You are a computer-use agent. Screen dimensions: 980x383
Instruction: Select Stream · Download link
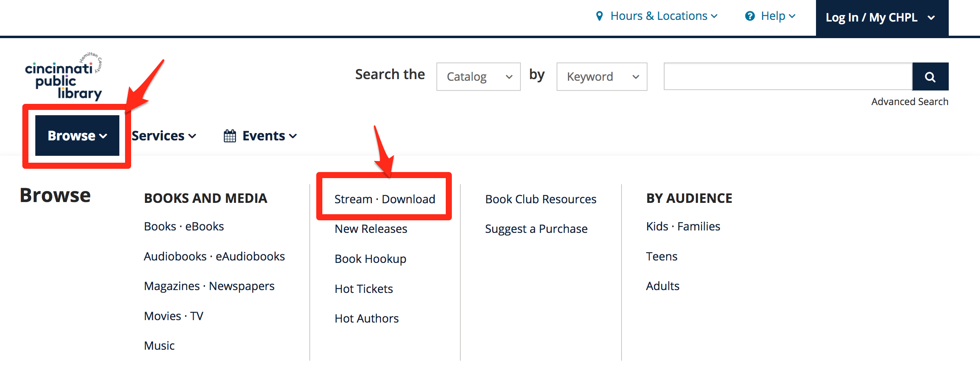(x=384, y=199)
